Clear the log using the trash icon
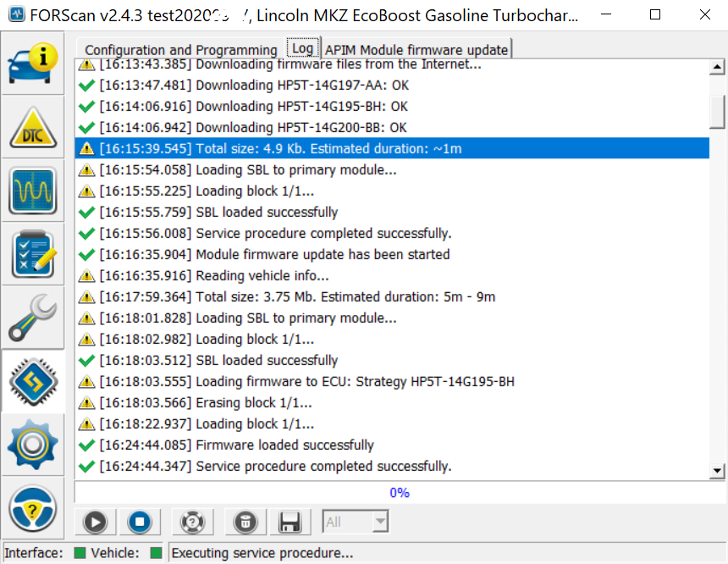 245,523
